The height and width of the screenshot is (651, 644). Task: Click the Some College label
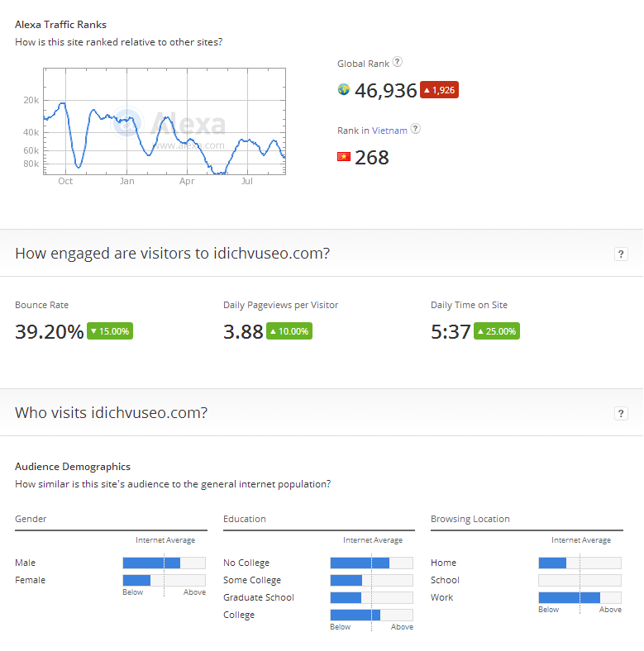click(x=252, y=581)
